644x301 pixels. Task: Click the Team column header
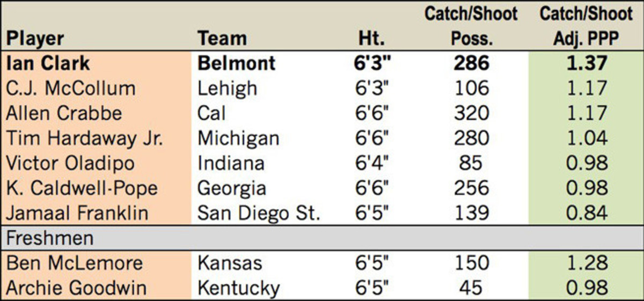tap(222, 38)
